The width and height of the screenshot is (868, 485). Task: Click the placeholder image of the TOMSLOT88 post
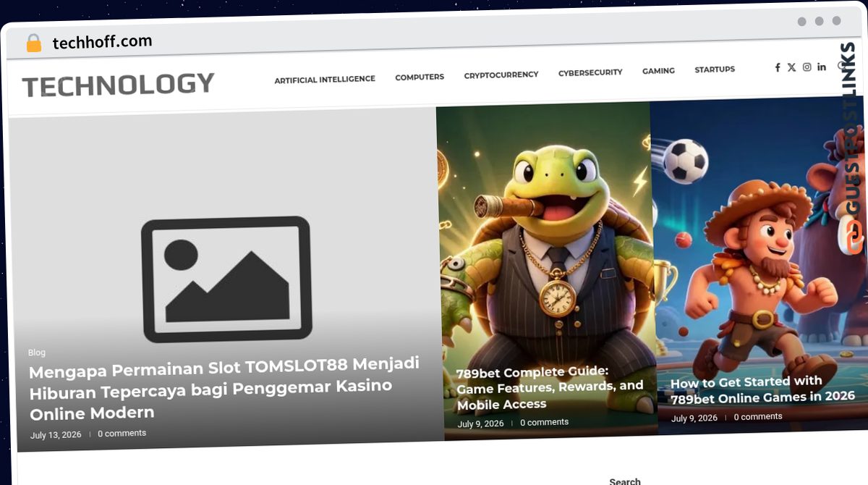226,279
